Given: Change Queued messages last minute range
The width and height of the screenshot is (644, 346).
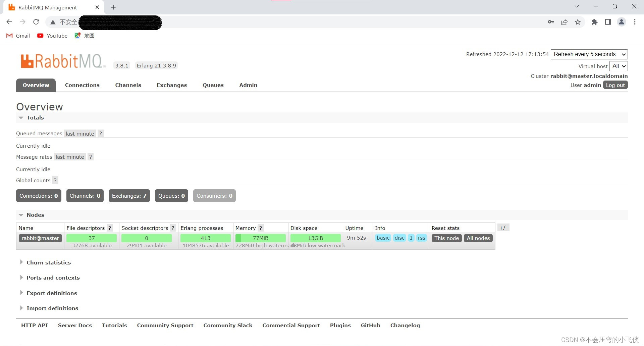Looking at the screenshot, I should [x=80, y=134].
